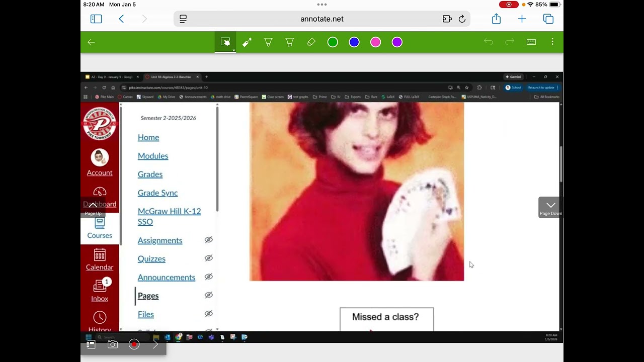644x362 pixels.
Task: Switch to the A2 - Day 0 Chrome tab
Action: click(x=112, y=77)
